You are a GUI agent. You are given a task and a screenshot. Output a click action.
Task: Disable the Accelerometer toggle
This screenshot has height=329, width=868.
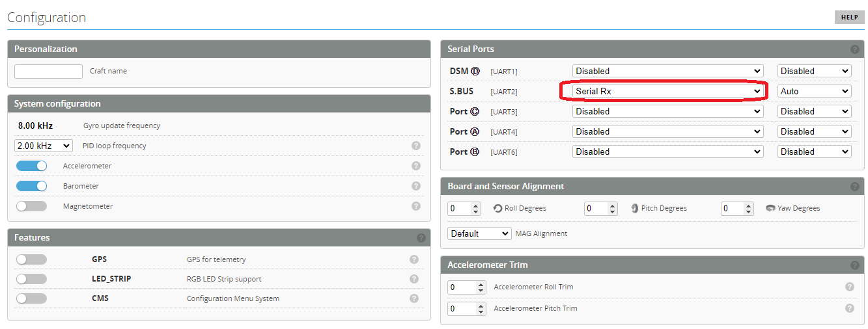tap(31, 166)
